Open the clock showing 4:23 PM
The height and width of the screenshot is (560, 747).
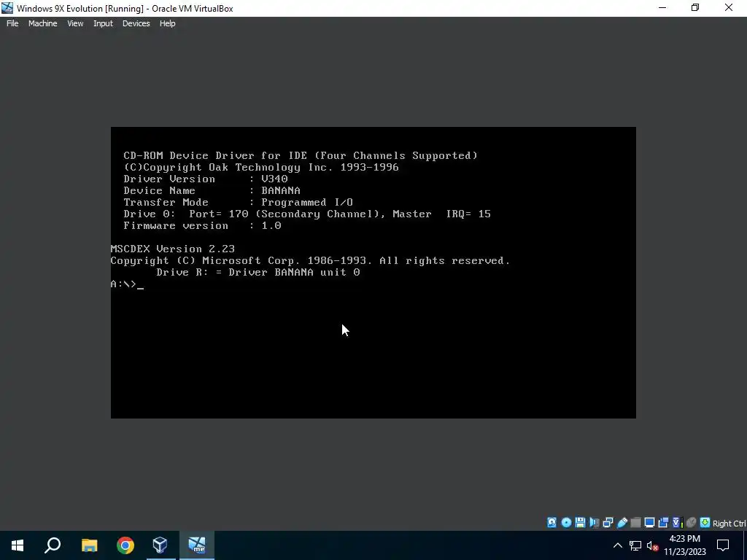[684, 545]
